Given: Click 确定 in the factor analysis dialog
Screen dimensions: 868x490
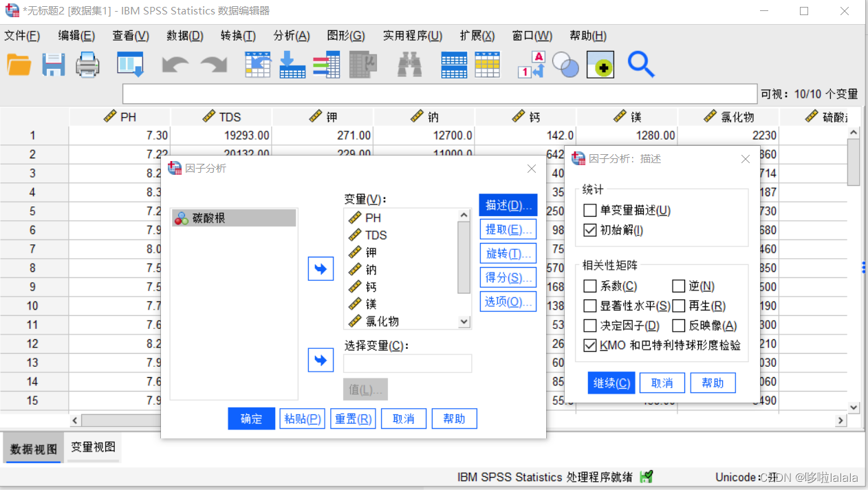Looking at the screenshot, I should (x=251, y=418).
